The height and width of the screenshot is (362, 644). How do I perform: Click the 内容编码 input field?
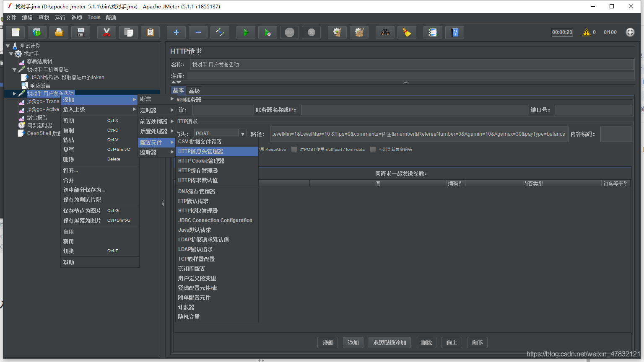click(615, 134)
